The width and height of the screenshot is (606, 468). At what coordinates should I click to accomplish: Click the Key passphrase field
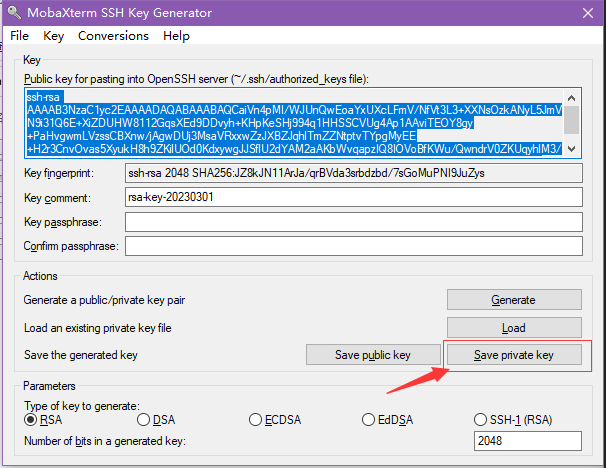click(x=354, y=222)
